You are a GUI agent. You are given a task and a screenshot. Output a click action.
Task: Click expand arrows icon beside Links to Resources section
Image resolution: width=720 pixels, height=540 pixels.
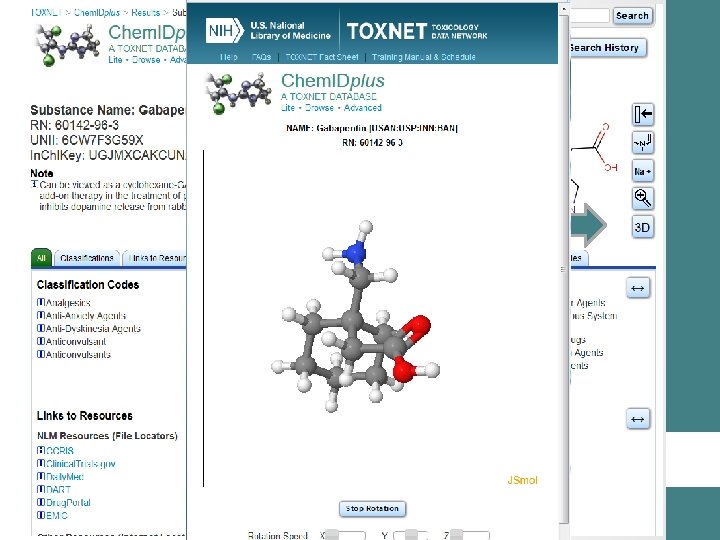(638, 419)
